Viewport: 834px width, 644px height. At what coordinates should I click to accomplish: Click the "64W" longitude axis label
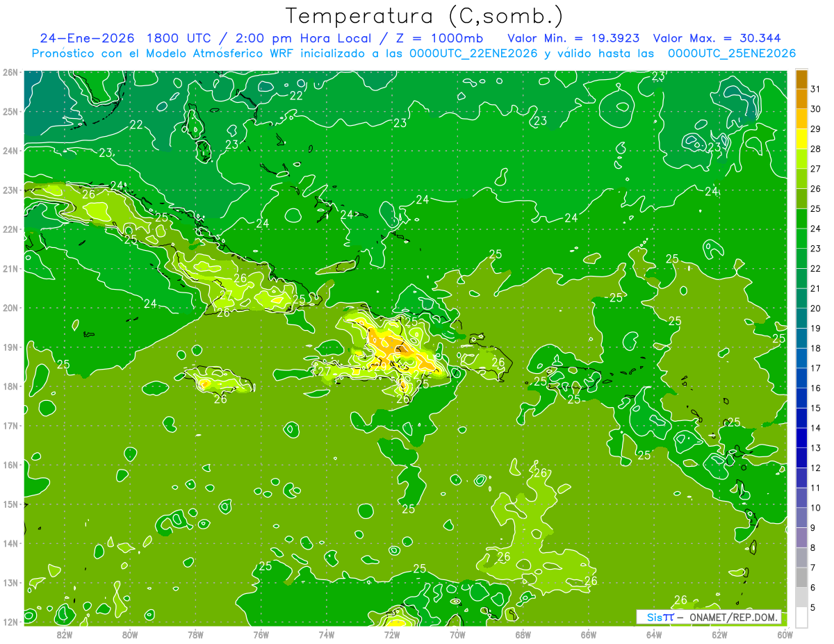tap(654, 634)
